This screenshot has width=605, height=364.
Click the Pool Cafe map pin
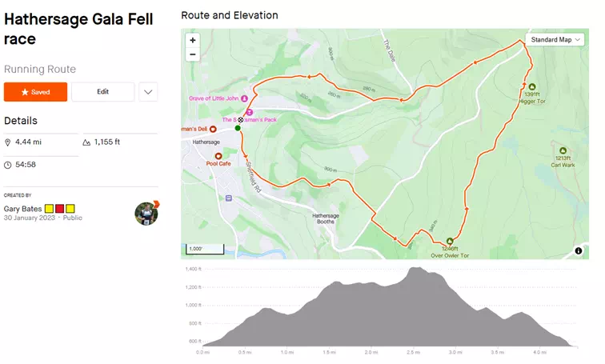[x=217, y=156]
